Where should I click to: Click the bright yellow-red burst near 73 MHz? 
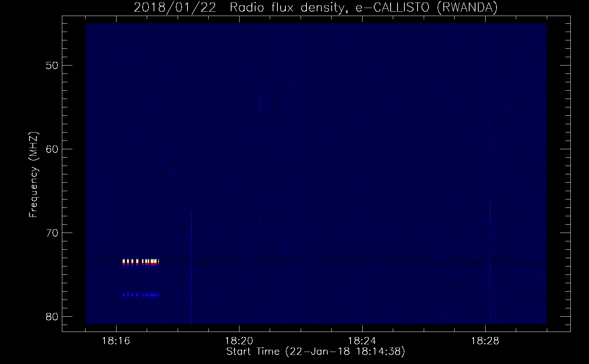[x=141, y=262]
